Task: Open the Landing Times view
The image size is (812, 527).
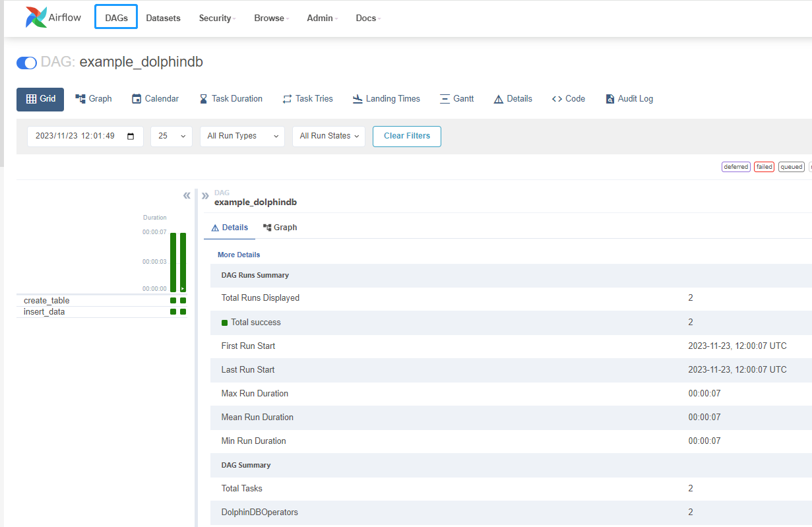Action: click(387, 99)
